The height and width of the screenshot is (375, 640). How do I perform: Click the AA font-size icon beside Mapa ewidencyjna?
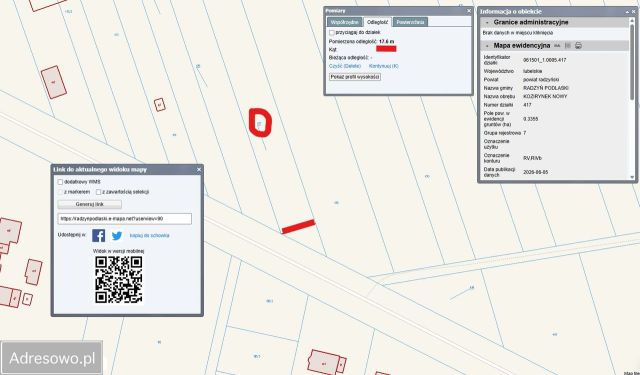pos(557,46)
